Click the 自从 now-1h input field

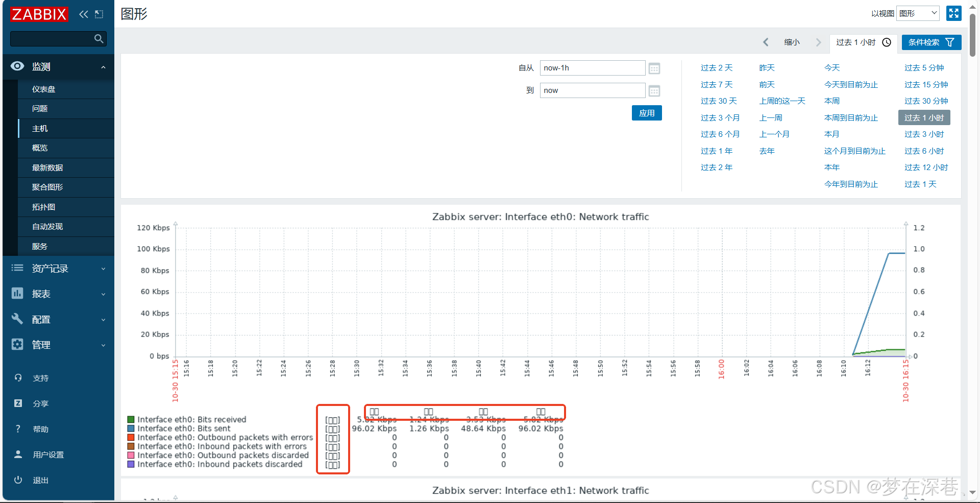pyautogui.click(x=593, y=68)
